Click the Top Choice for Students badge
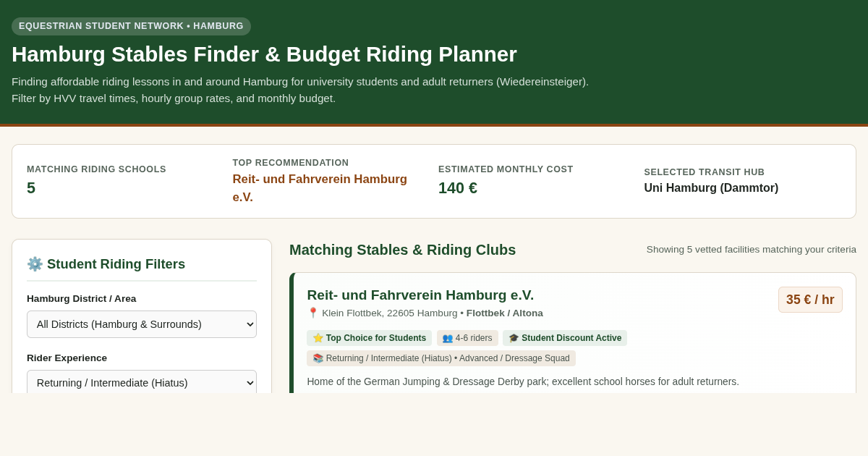The width and height of the screenshot is (868, 456). tap(369, 338)
